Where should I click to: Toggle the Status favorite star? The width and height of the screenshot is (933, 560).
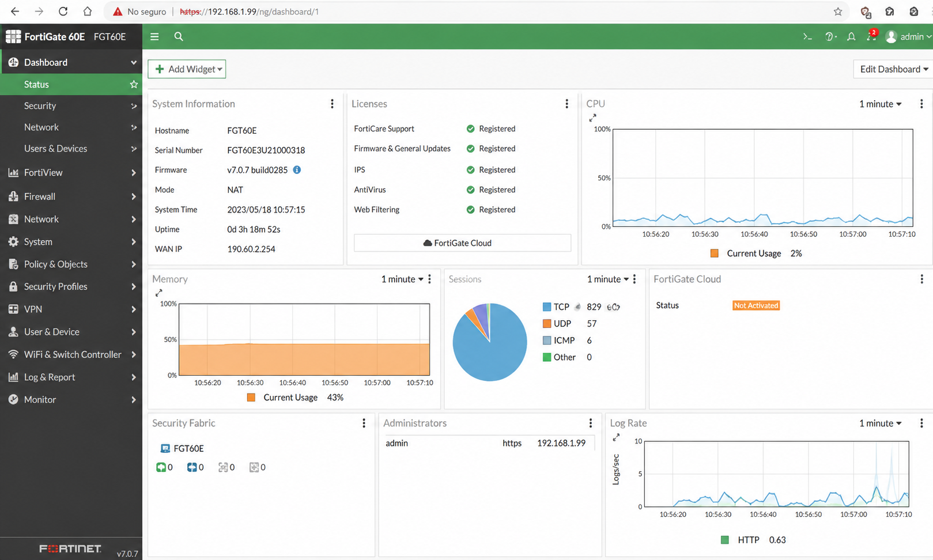pos(134,84)
